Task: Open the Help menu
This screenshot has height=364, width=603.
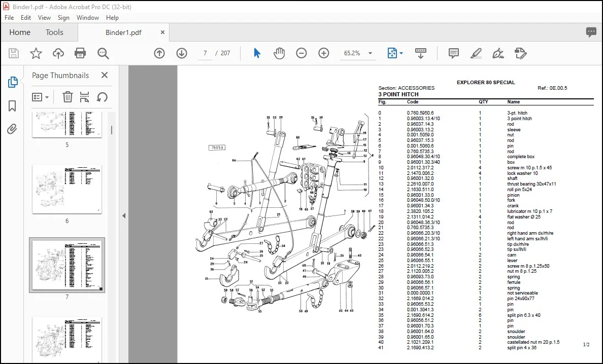Action: tap(112, 18)
